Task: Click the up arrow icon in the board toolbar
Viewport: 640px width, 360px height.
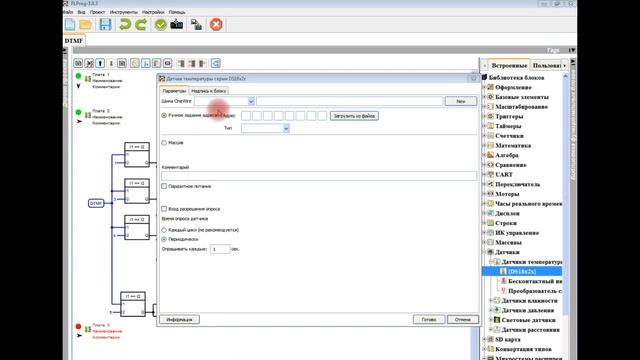Action: coord(100,63)
